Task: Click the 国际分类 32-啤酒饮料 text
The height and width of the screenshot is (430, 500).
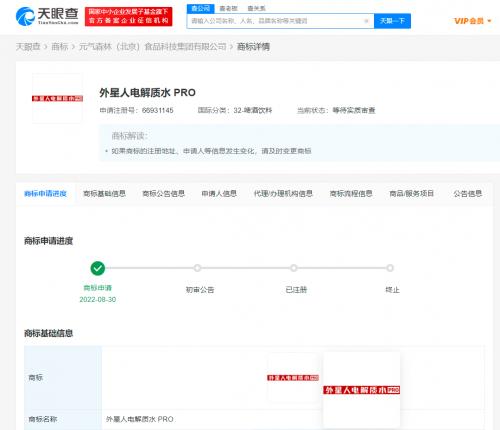Action: 235,110
